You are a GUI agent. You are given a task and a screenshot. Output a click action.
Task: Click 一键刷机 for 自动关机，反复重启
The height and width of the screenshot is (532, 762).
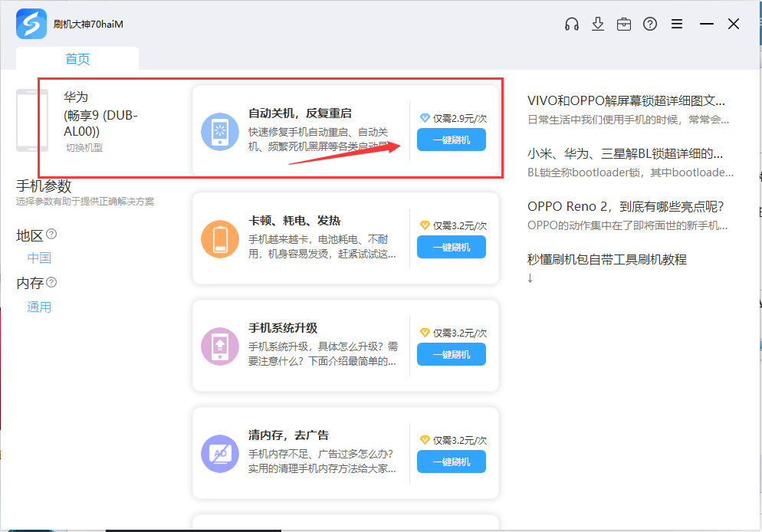[x=452, y=140]
